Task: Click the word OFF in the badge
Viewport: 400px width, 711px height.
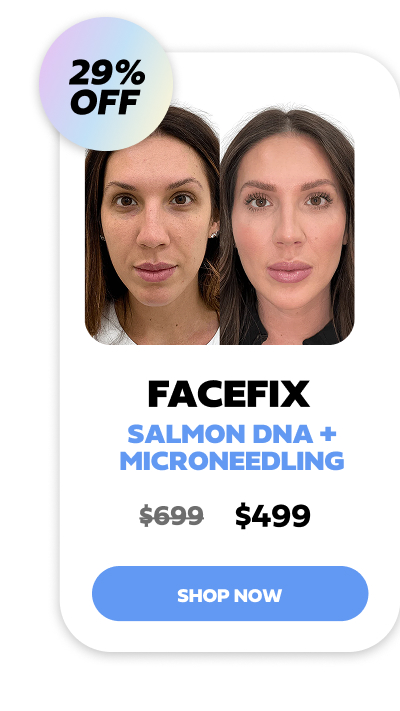Action: coord(105,102)
